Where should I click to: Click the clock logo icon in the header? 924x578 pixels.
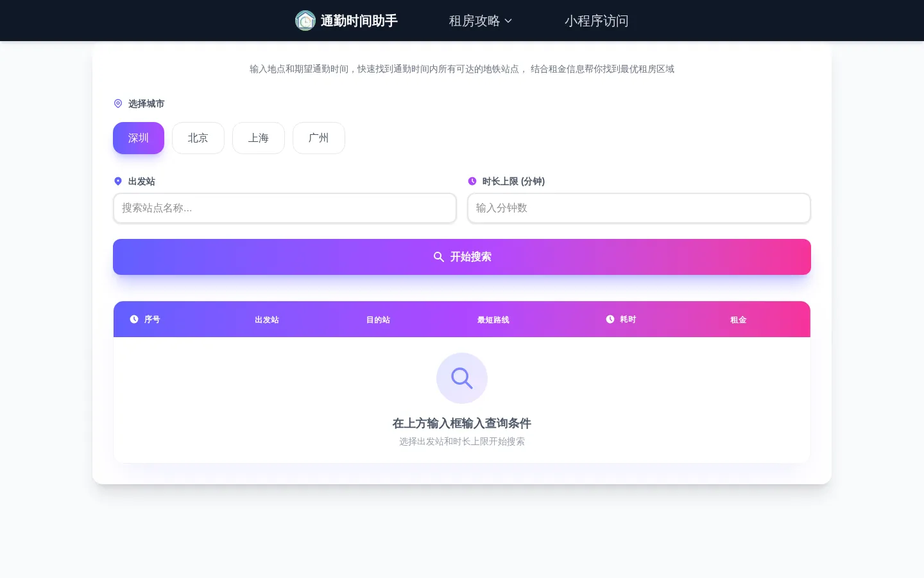pyautogui.click(x=305, y=21)
